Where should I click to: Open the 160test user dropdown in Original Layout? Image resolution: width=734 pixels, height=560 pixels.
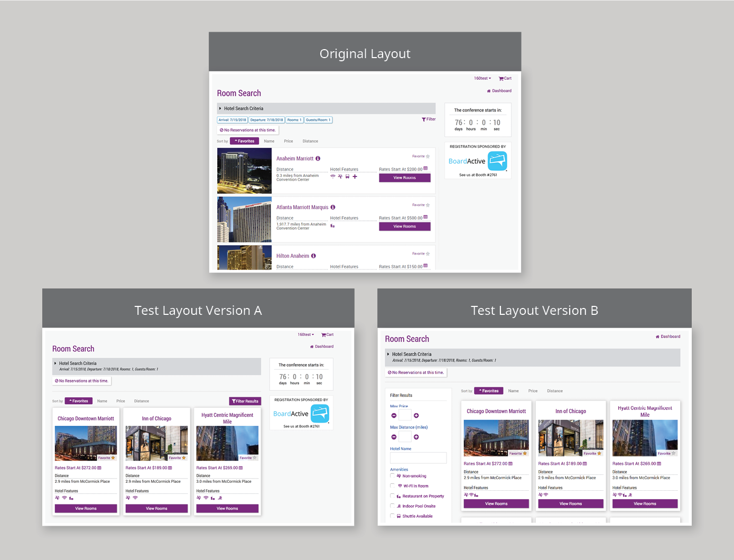(482, 78)
